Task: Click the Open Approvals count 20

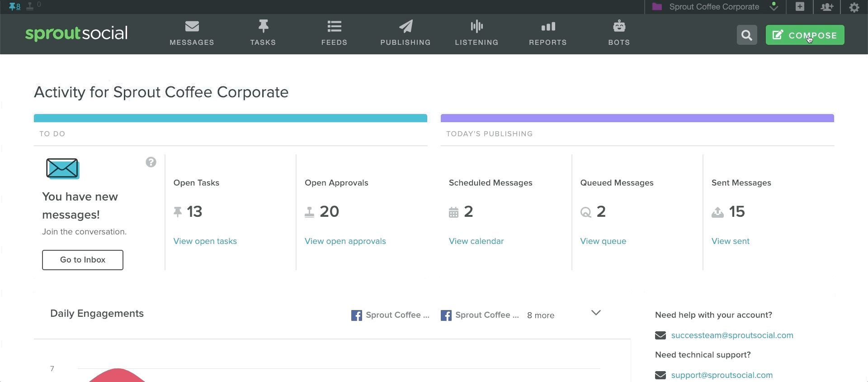Action: coord(330,211)
